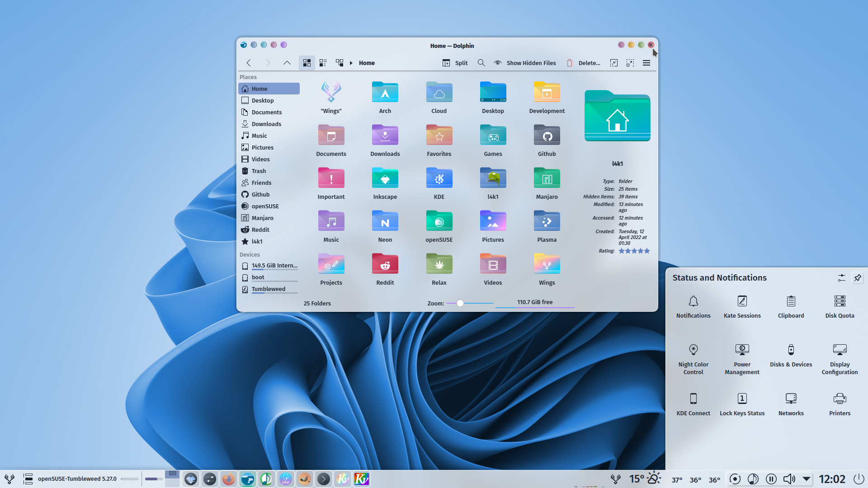Screen dimensions: 868x488
Task: Go back with the Dolphin back arrow
Action: (x=249, y=63)
